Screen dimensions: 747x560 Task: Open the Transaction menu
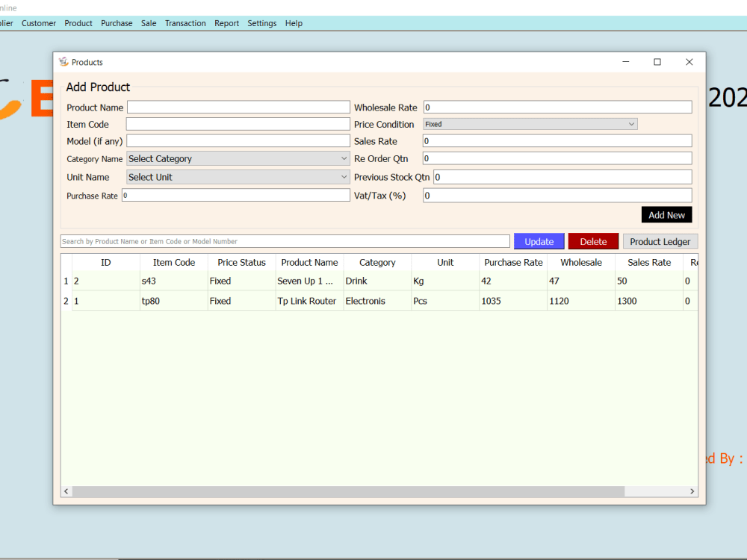click(x=185, y=23)
